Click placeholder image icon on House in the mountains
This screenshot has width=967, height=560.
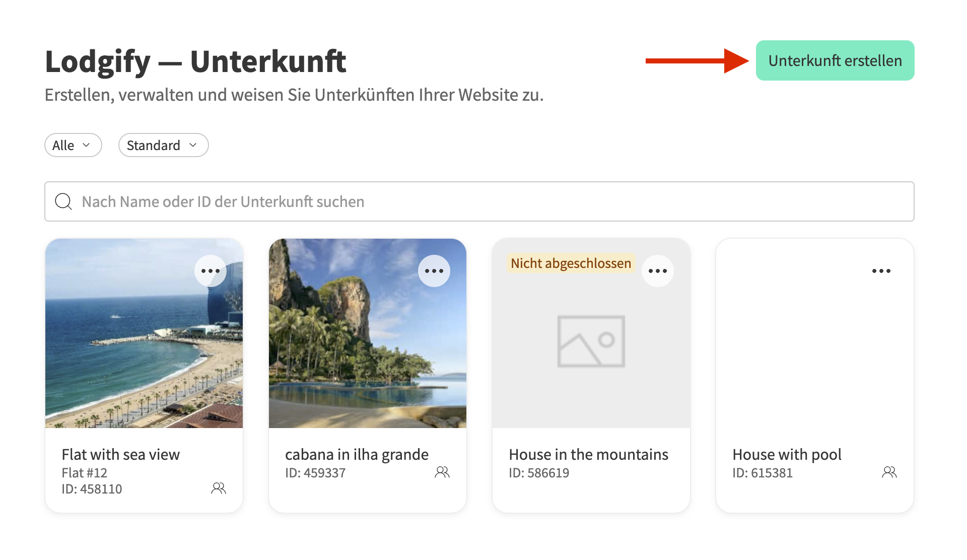[x=591, y=341]
